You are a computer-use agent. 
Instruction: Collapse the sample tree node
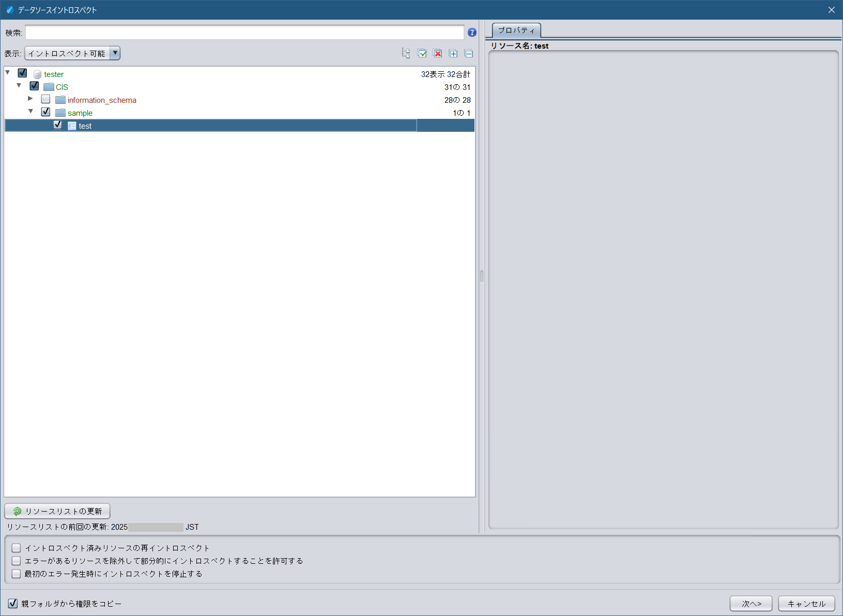click(30, 111)
